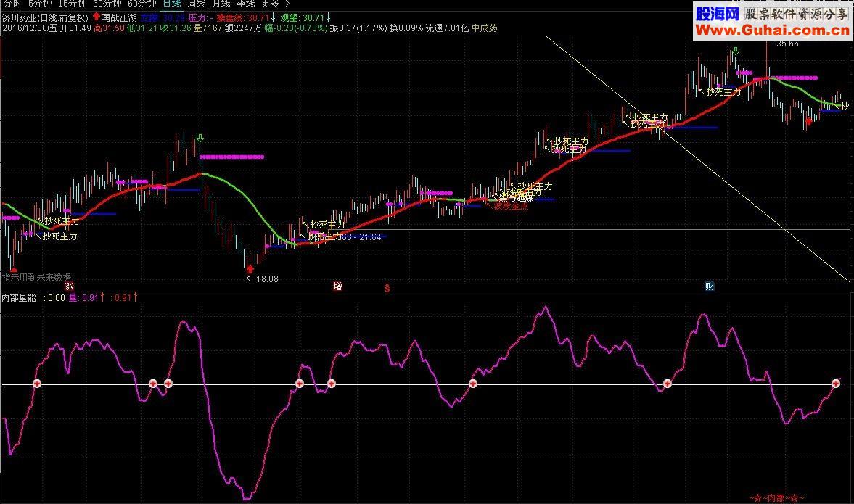Click the low price 低31.21

coord(142,28)
